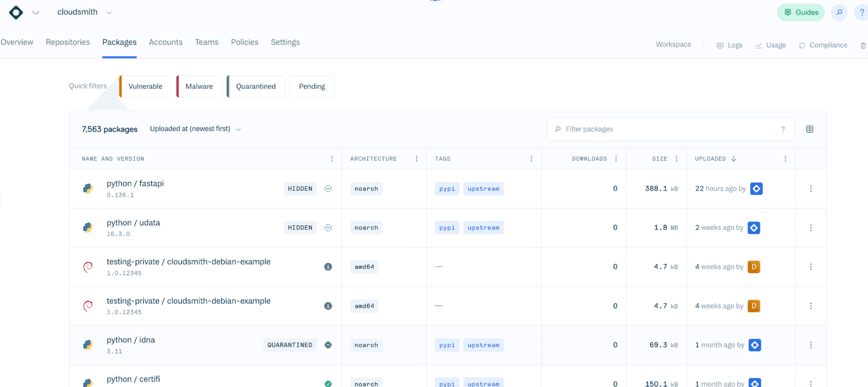Open row actions menu for idna
868x387 pixels.
click(x=811, y=345)
